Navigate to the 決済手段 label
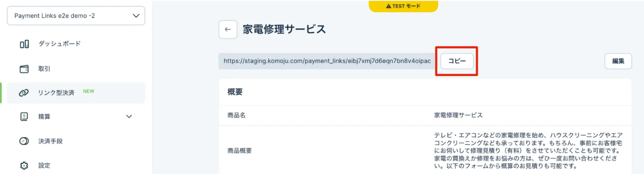 tap(50, 141)
